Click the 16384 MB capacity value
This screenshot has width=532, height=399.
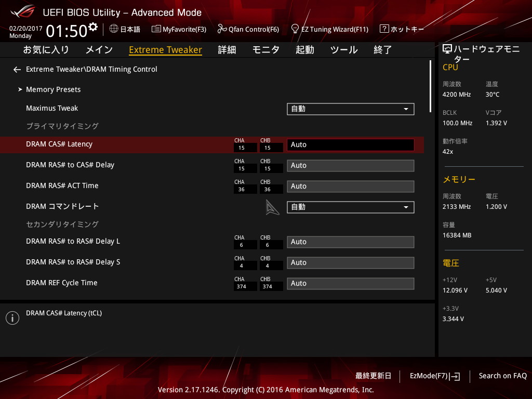457,235
